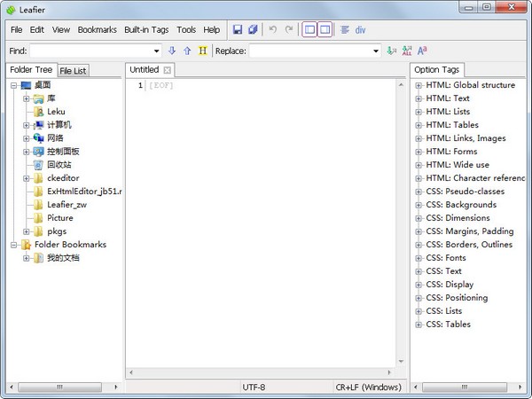Image resolution: width=532 pixels, height=399 pixels.
Task: Click the div tag toolbar icon
Action: [360, 30]
